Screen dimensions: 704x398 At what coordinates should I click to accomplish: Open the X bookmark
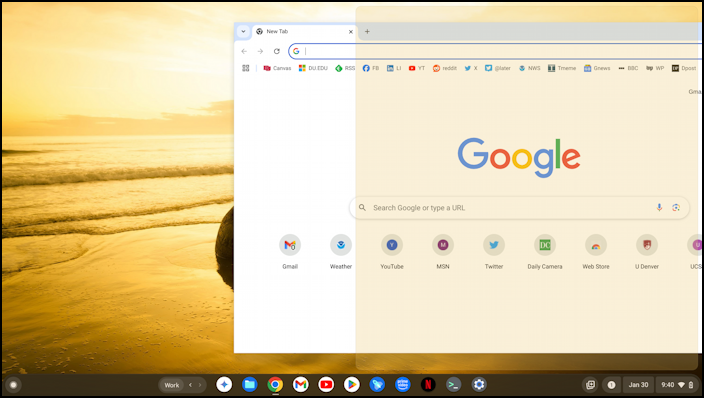click(471, 68)
